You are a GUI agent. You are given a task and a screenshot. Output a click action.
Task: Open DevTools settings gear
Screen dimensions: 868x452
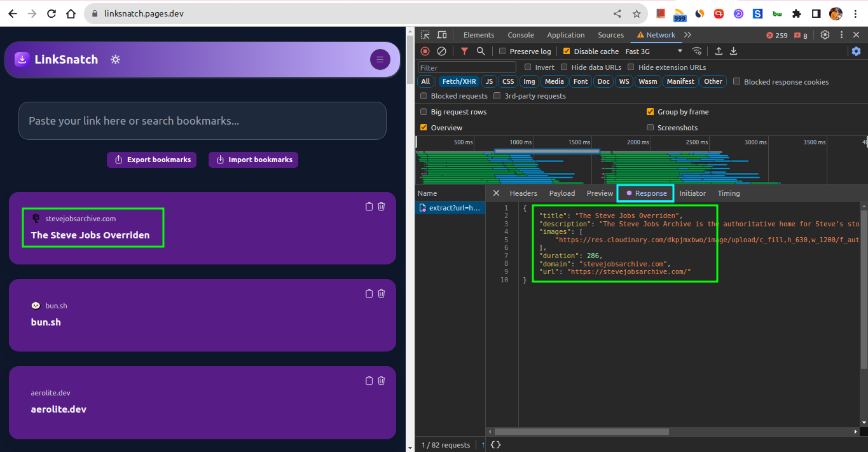(825, 35)
